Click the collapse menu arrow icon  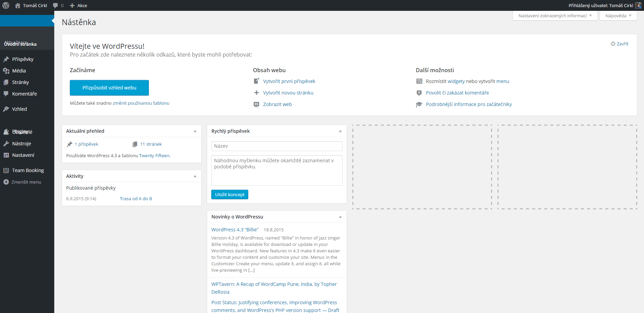pyautogui.click(x=6, y=182)
